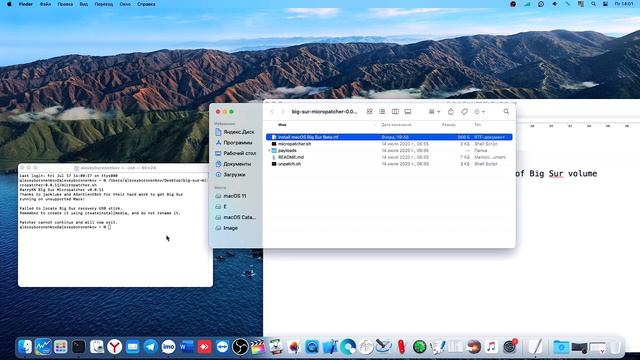Open Mail from the Dock

pos(133,347)
